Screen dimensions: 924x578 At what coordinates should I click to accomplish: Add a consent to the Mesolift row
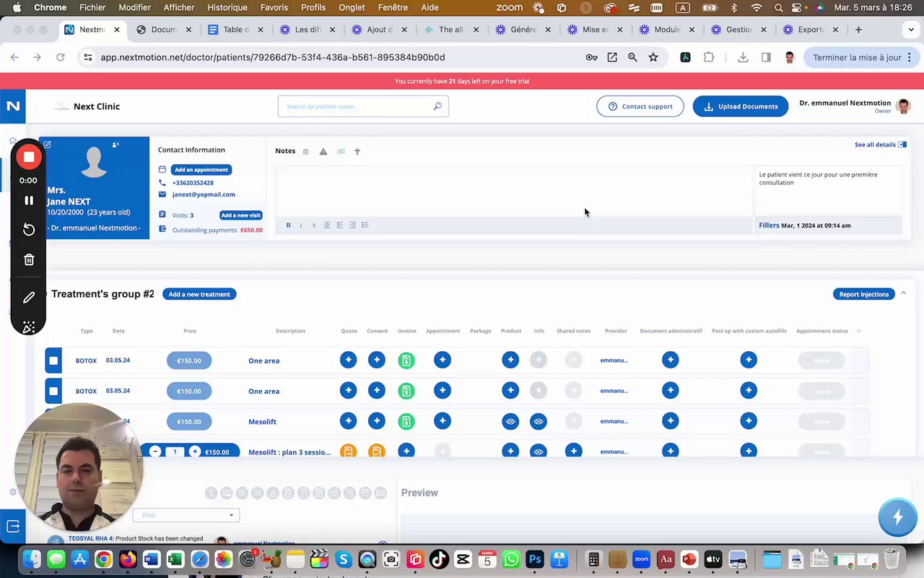tap(377, 420)
